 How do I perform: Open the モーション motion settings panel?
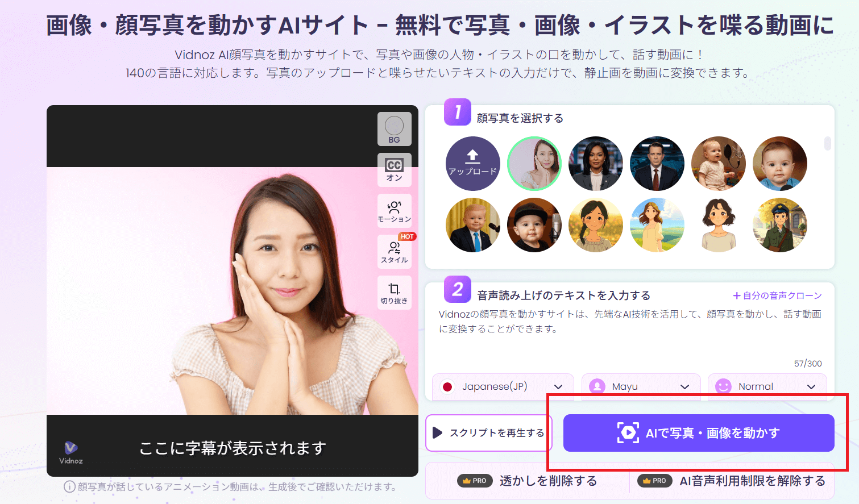(x=394, y=210)
